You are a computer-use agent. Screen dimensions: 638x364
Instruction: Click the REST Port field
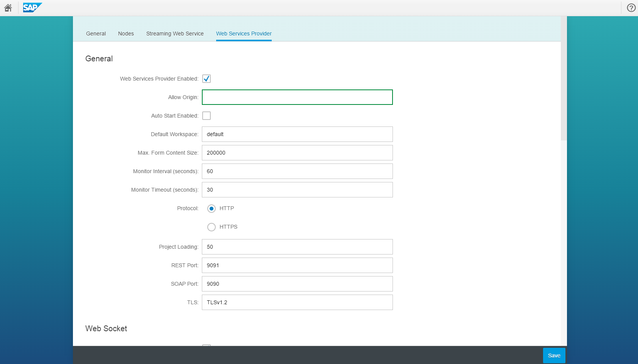pos(297,265)
